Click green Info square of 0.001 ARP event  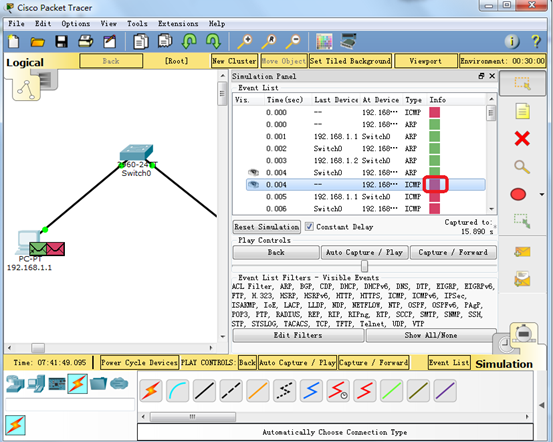434,136
